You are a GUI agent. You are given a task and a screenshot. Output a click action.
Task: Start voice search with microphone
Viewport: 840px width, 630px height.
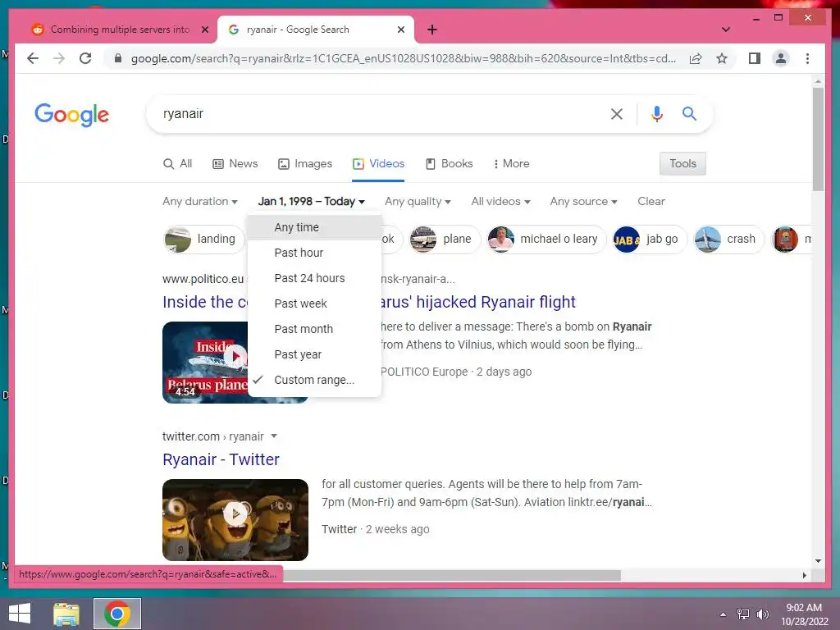click(x=657, y=113)
